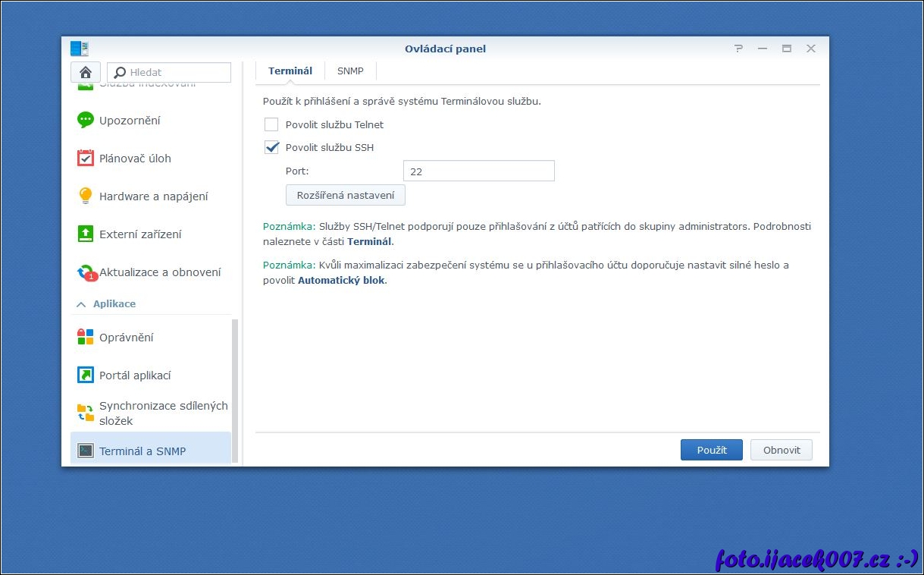924x575 pixels.
Task: Open the Portál aplikací icon
Action: [x=86, y=375]
